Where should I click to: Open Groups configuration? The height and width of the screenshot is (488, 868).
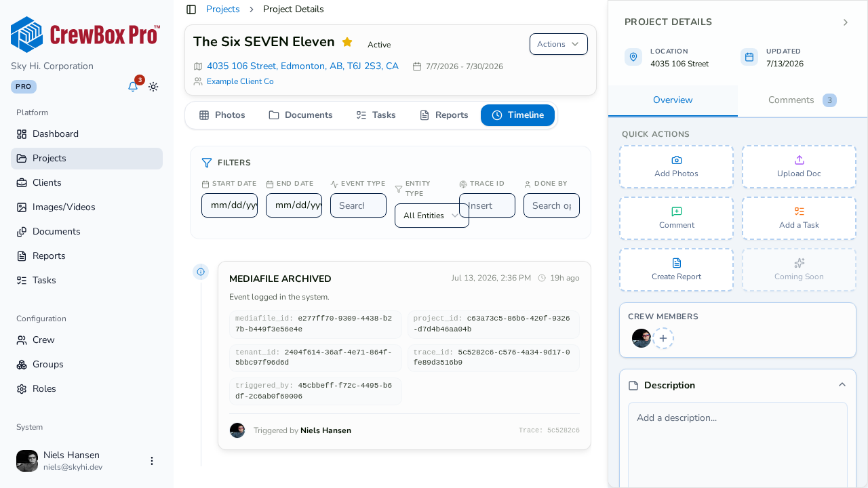point(87,365)
